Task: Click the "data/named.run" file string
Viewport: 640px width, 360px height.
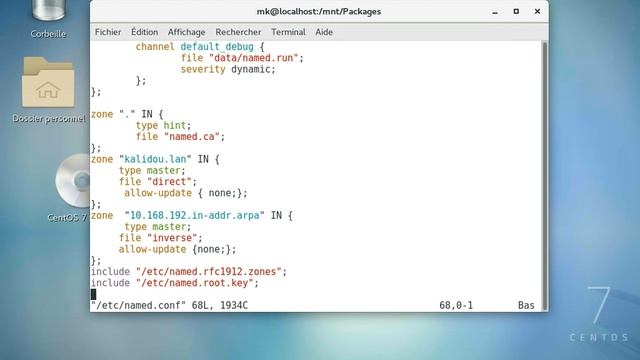Action: [253, 58]
